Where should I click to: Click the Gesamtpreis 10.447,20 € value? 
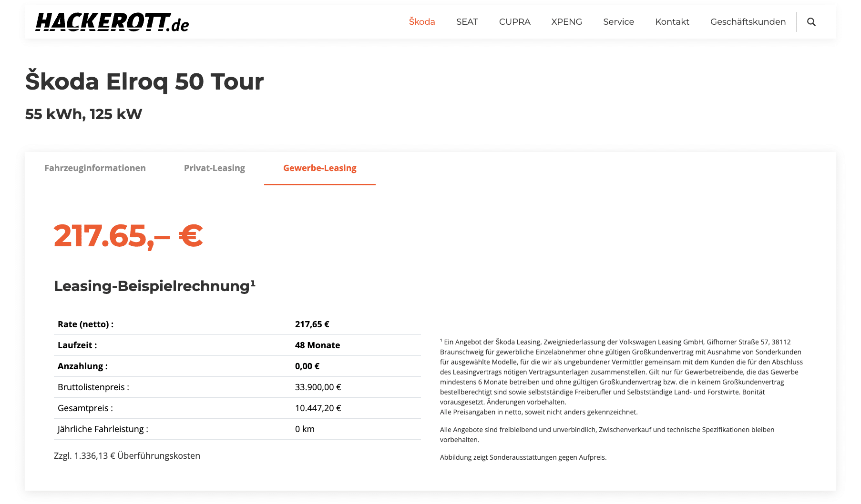click(318, 408)
